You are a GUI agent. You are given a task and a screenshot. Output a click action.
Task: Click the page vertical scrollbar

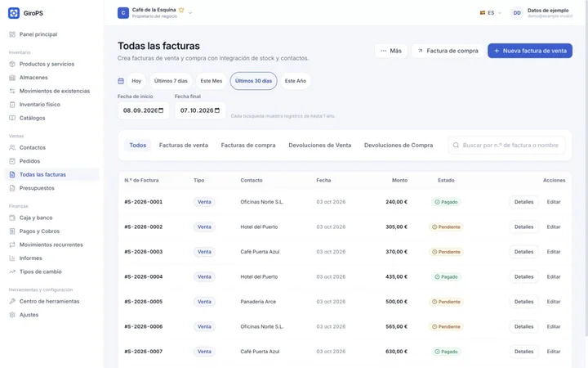(586, 169)
